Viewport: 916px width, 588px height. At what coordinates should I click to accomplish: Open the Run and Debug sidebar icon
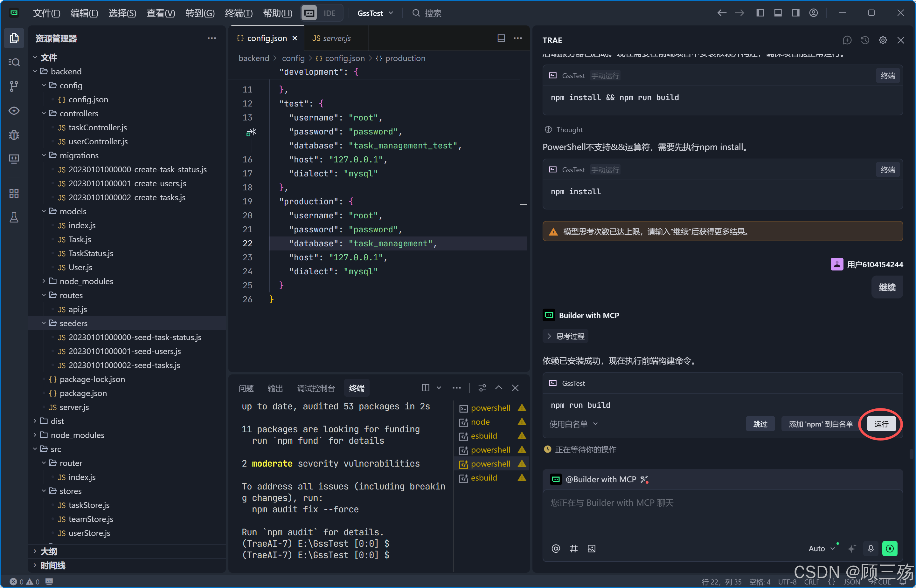click(x=14, y=134)
